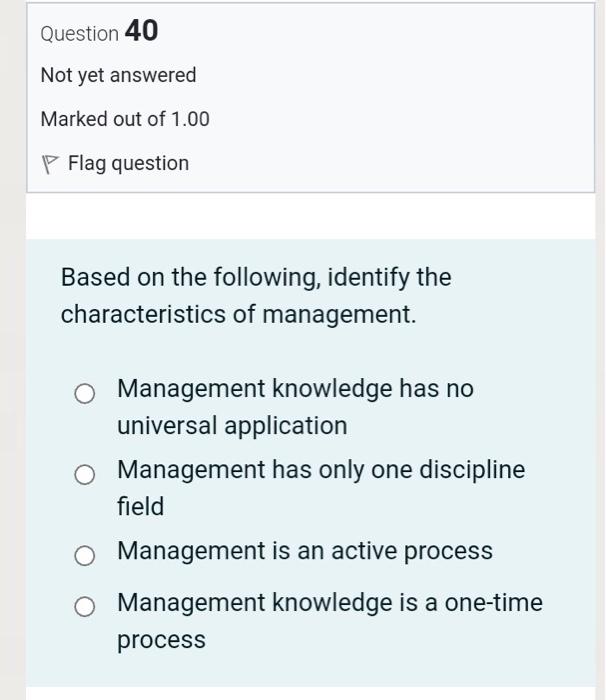Click the bold question number 40
Screen dimensions: 606x700
pos(141,32)
